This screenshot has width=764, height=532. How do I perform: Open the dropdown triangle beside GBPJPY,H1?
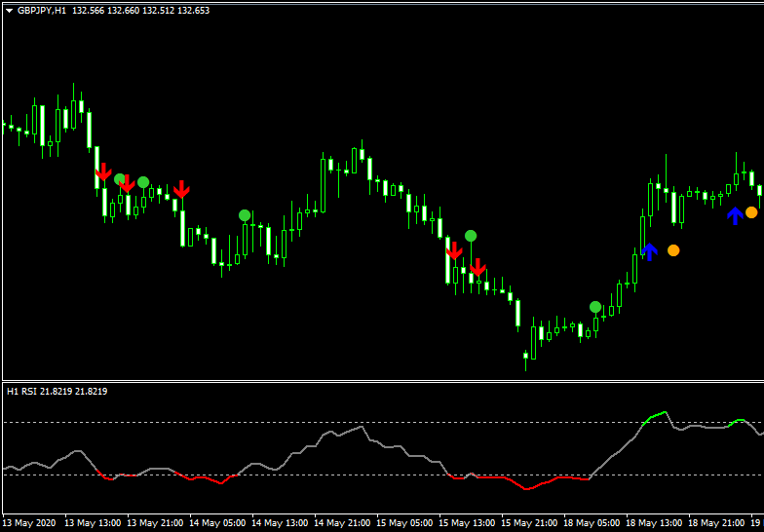point(9,10)
